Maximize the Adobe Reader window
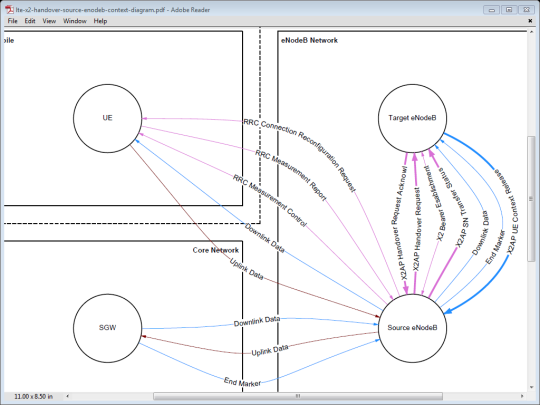 coord(509,10)
